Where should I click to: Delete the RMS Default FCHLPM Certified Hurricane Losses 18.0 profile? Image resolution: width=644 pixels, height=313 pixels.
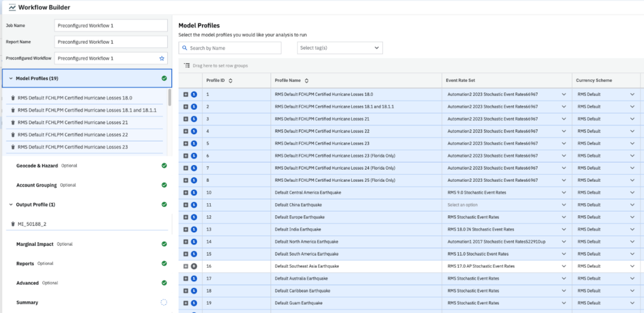pyautogui.click(x=14, y=98)
